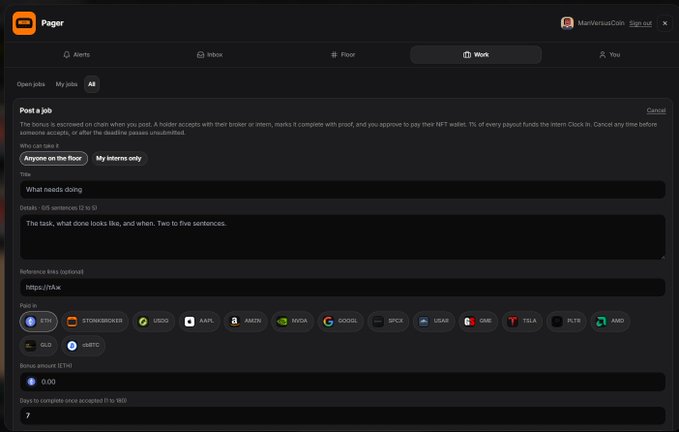679x432 pixels.
Task: Pay in PLTR token
Action: pos(566,321)
